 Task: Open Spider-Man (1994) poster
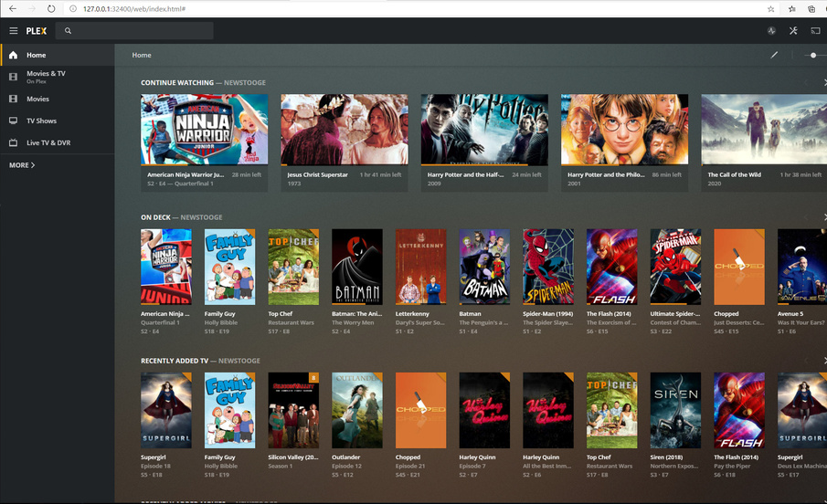coord(548,267)
